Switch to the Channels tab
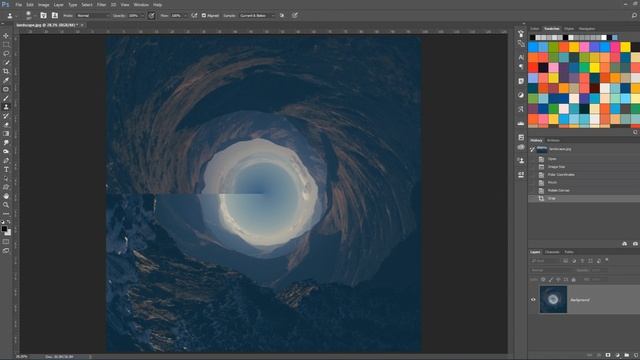 point(552,252)
